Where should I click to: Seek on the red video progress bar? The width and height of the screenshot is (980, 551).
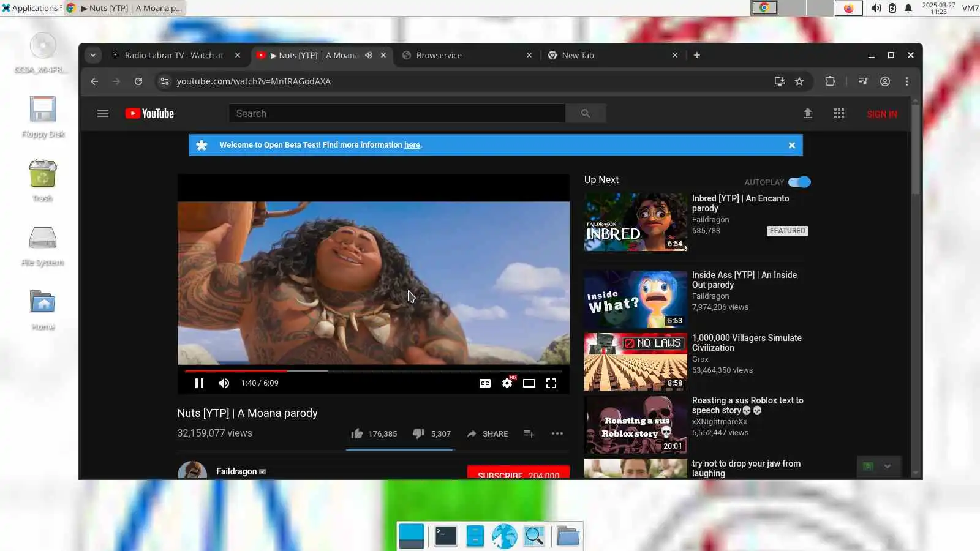point(373,371)
